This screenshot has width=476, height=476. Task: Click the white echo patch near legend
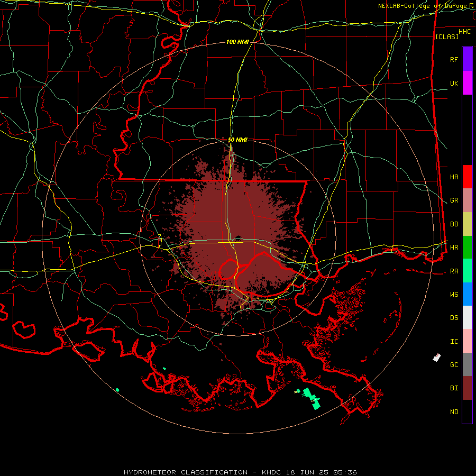pyautogui.click(x=437, y=358)
